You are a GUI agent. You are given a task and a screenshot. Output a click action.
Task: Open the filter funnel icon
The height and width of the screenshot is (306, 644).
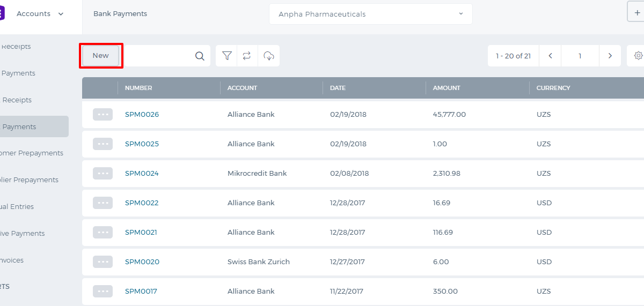tap(227, 56)
